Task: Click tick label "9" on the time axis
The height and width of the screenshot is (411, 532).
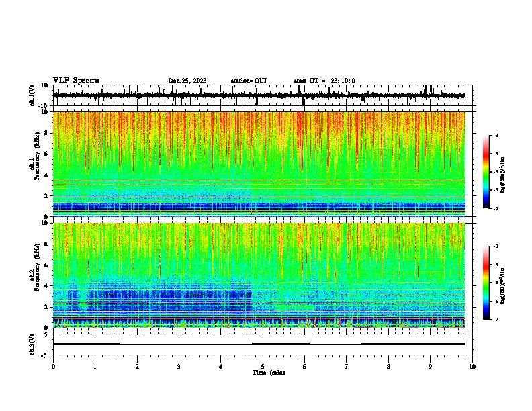Action: (x=430, y=367)
